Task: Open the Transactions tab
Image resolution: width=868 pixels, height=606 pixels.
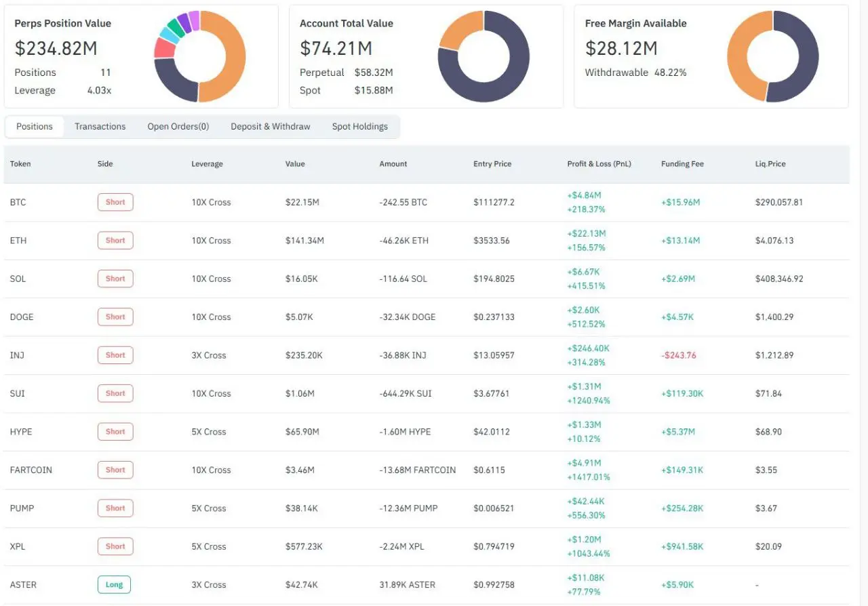Action: coord(100,127)
